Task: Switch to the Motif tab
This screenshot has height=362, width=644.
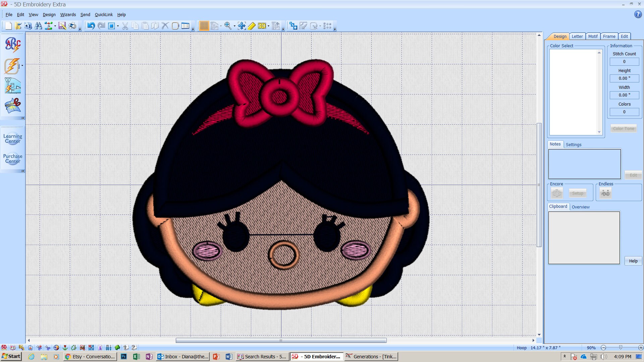Action: tap(593, 36)
